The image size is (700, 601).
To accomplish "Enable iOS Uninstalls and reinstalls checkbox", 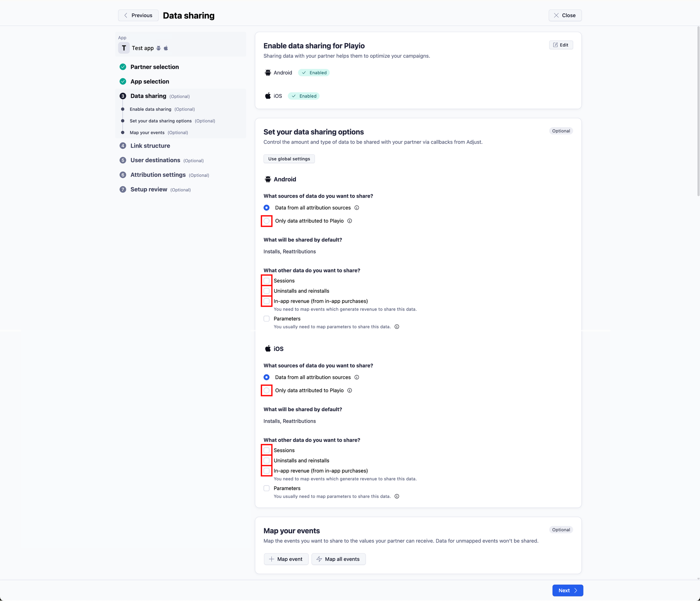I will [267, 461].
